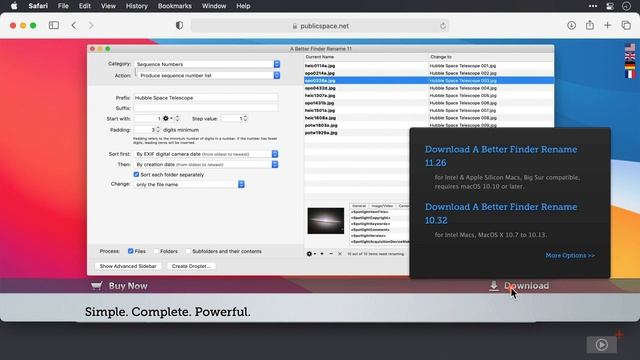The height and width of the screenshot is (360, 640).
Task: Click the Safari address bar
Action: pos(320,26)
